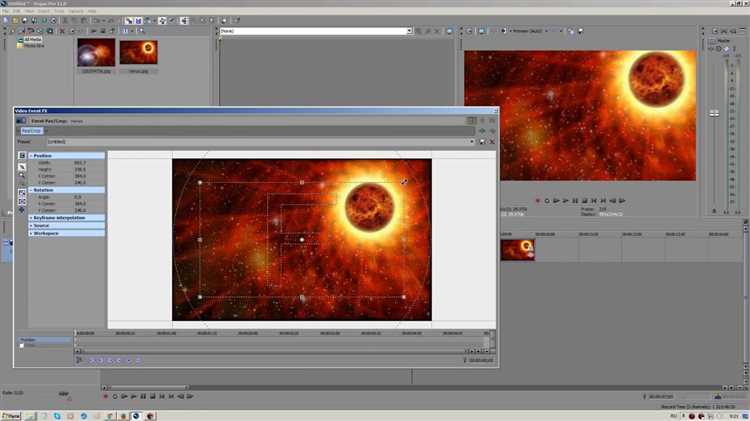Expand the Keyframe interpolation section
Viewport: 750px width, 421px height.
(31, 217)
